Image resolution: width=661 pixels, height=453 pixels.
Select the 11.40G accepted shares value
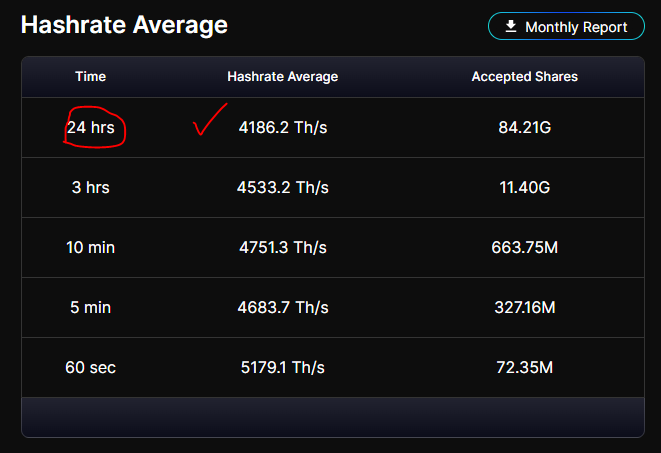[x=524, y=187]
